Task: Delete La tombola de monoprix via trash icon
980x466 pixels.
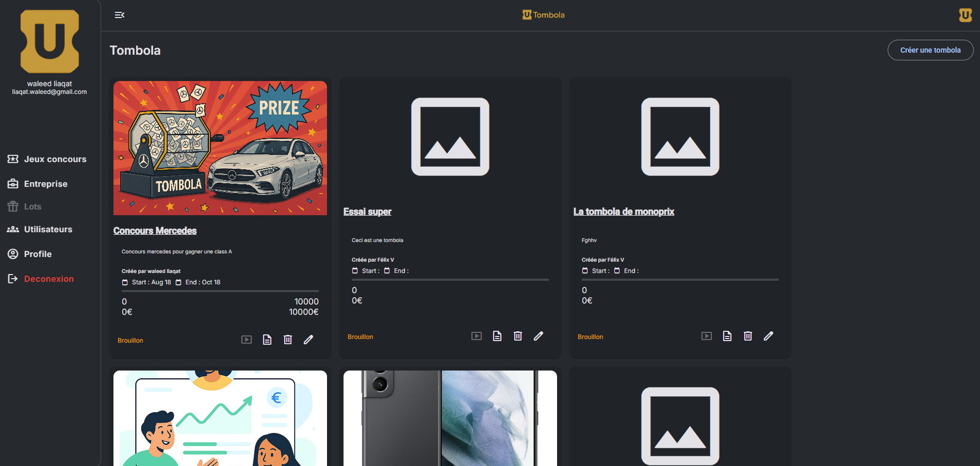Action: pos(748,336)
